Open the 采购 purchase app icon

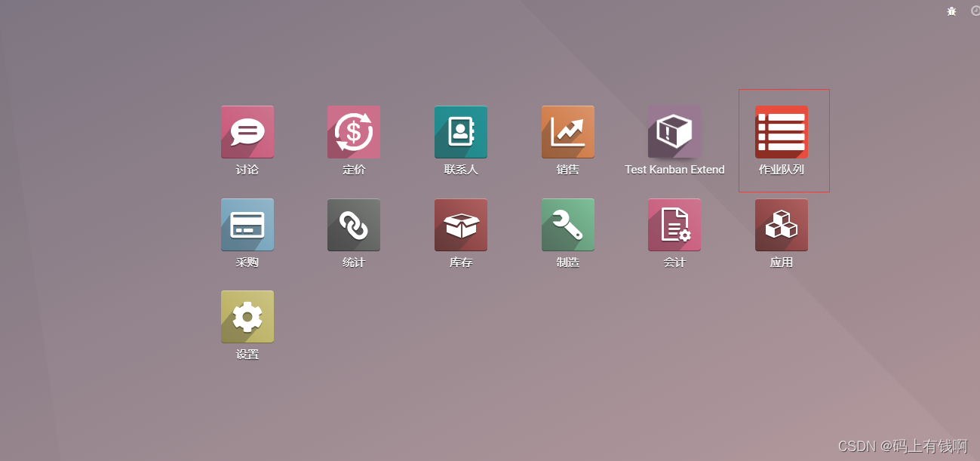coord(247,225)
